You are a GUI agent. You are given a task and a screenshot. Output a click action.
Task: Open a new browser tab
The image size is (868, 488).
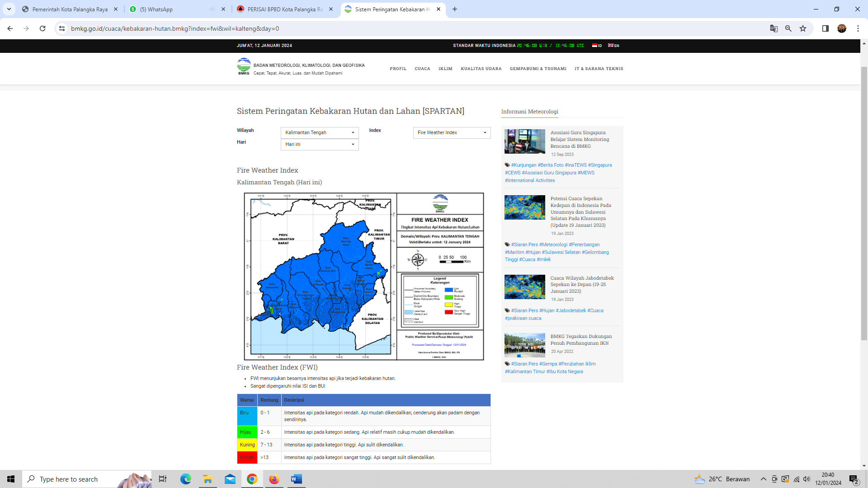point(455,9)
